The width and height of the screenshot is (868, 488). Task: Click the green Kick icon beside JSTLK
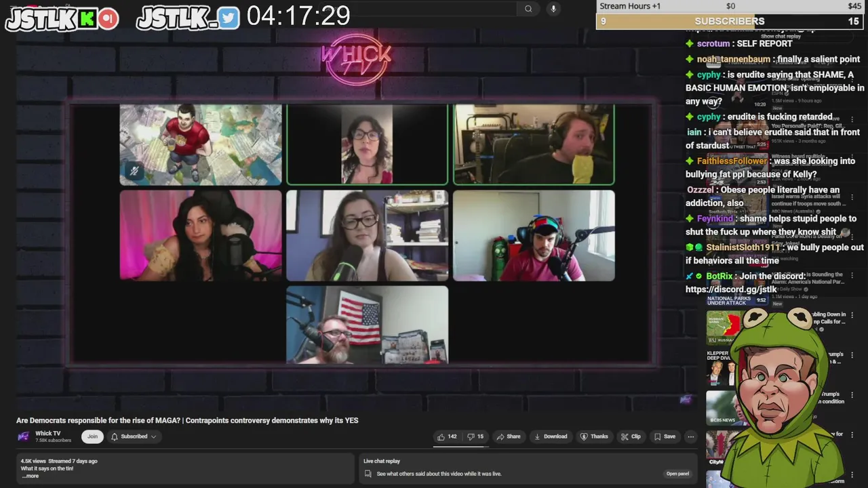[x=87, y=19]
